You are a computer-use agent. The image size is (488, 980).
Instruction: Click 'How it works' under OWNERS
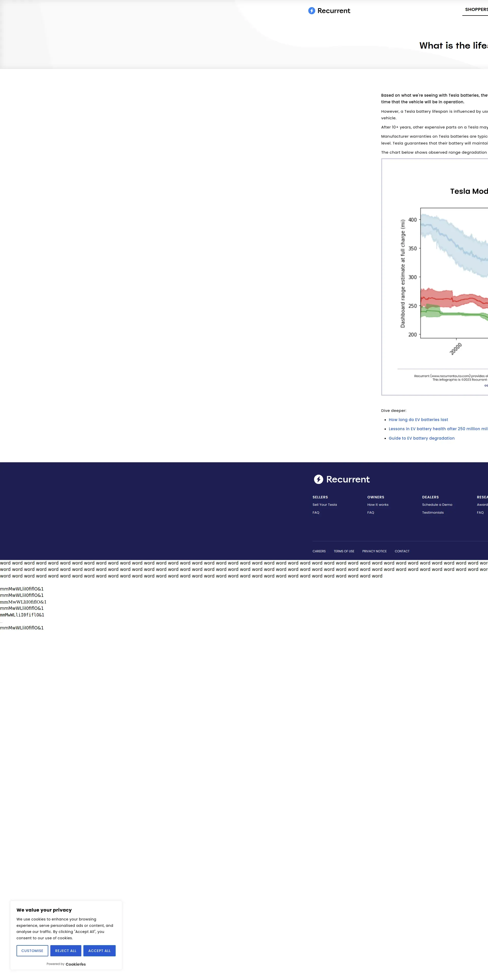click(378, 505)
